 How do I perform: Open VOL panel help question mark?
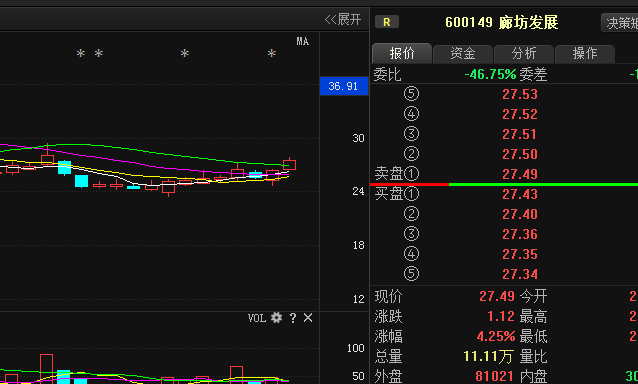tap(293, 318)
